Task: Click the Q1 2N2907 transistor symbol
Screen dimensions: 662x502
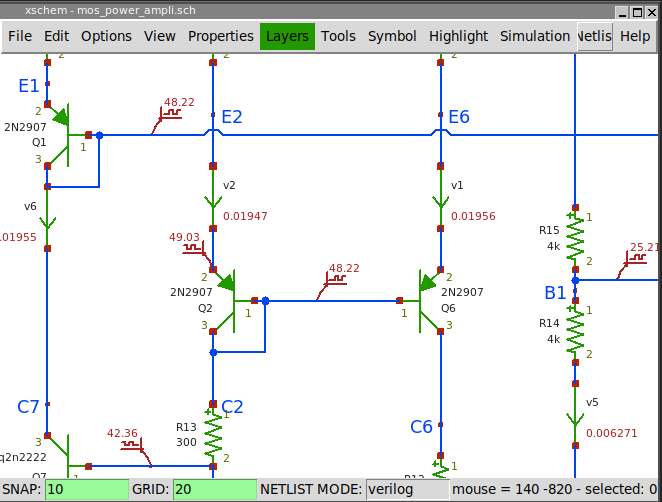Action: pyautogui.click(x=60, y=134)
